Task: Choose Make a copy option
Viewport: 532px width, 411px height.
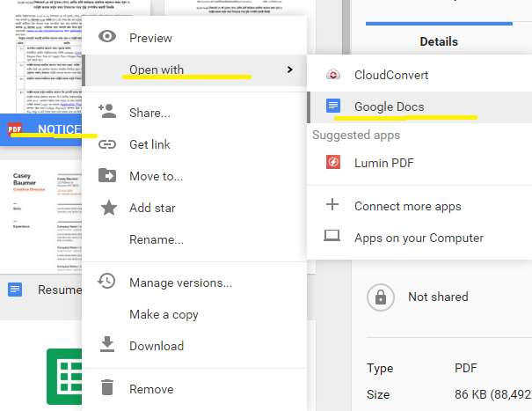Action: tap(164, 314)
